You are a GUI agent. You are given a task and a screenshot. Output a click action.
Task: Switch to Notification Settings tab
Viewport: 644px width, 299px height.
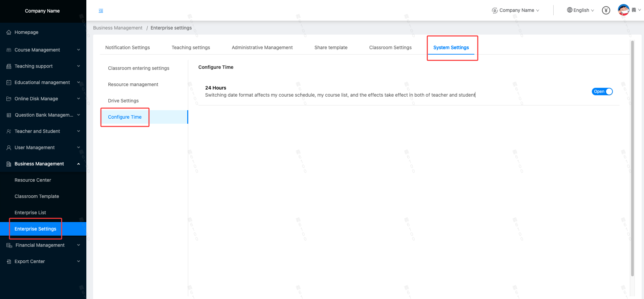coord(128,47)
